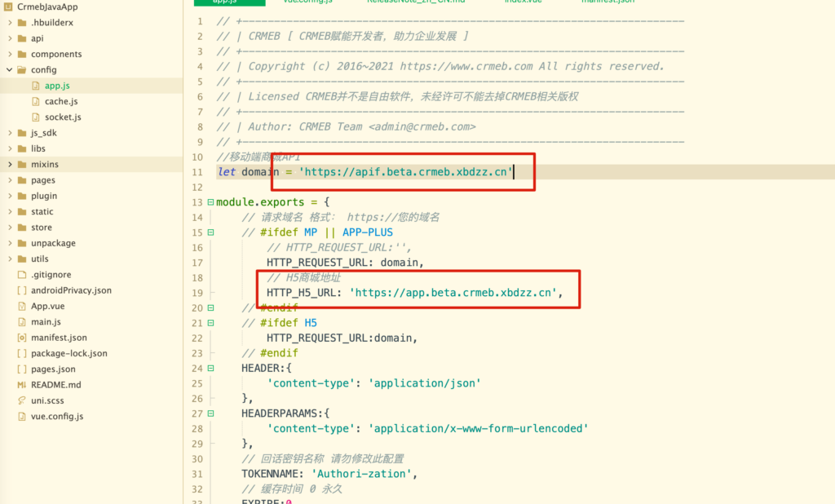
Task: Open cache.js in the file tree
Action: [x=61, y=101]
